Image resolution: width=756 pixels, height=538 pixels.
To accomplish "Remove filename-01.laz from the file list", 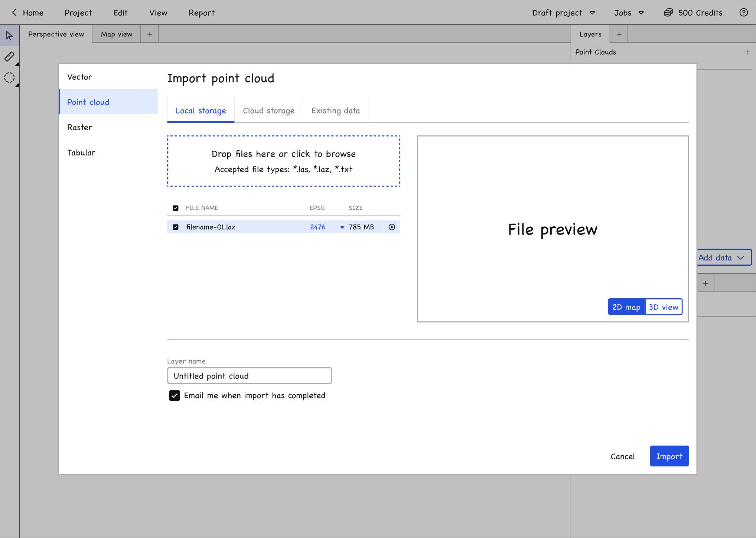I will (x=392, y=227).
